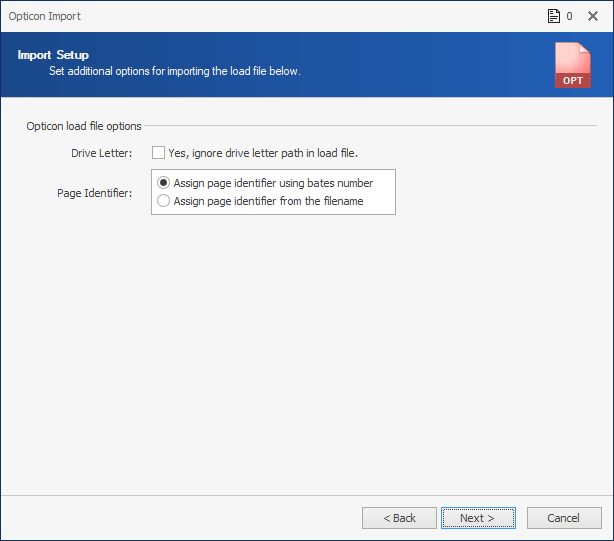Click the header subtitle about load file options
The height and width of the screenshot is (541, 614).
click(x=175, y=71)
